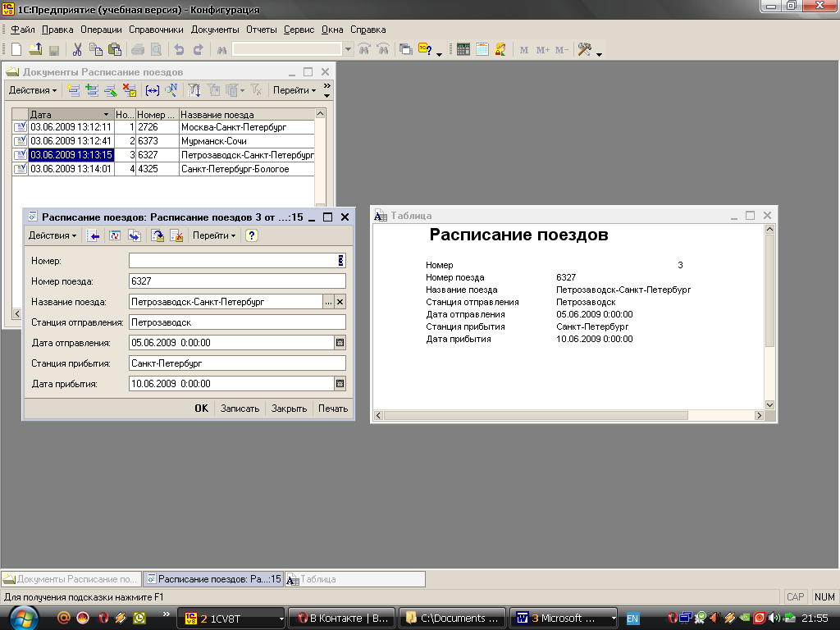Click the mark for deletion icon in list toolbar

coord(129,90)
